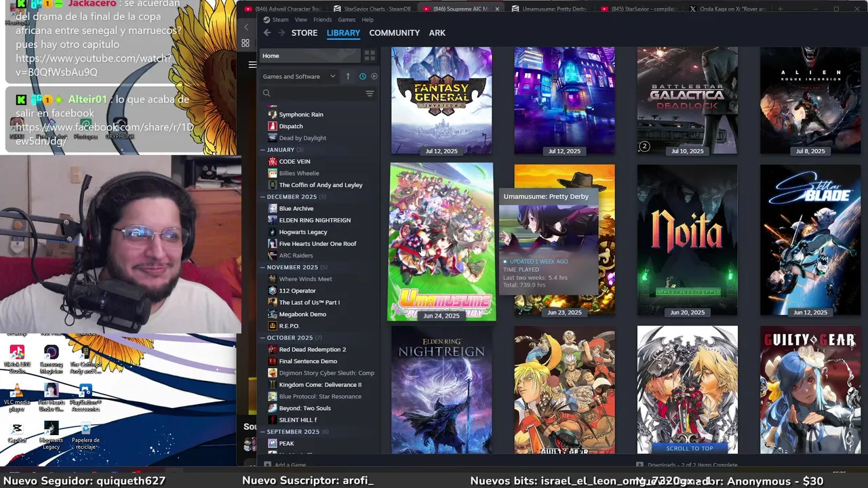The image size is (868, 488).
Task: Click the SCROLL TO TOP button
Action: point(689,448)
